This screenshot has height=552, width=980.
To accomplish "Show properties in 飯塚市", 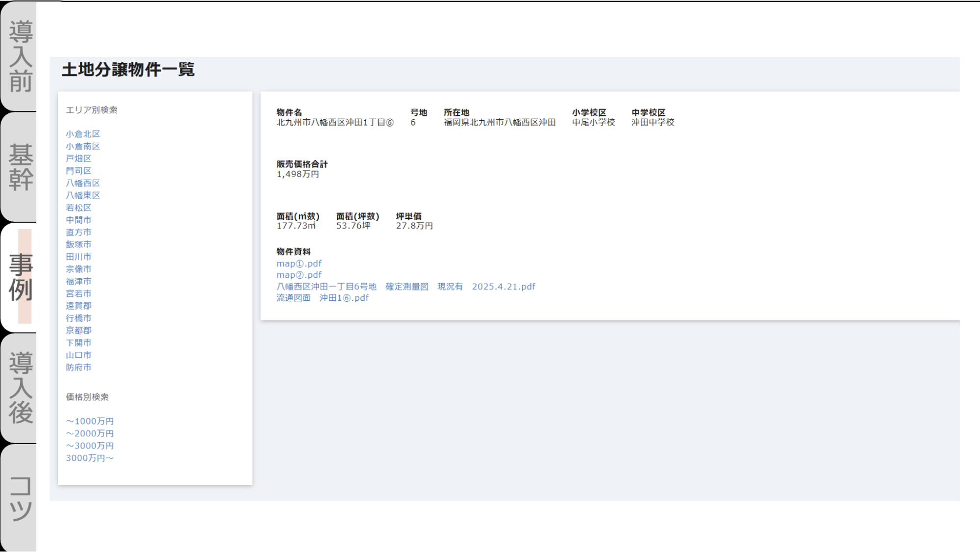I will (78, 244).
